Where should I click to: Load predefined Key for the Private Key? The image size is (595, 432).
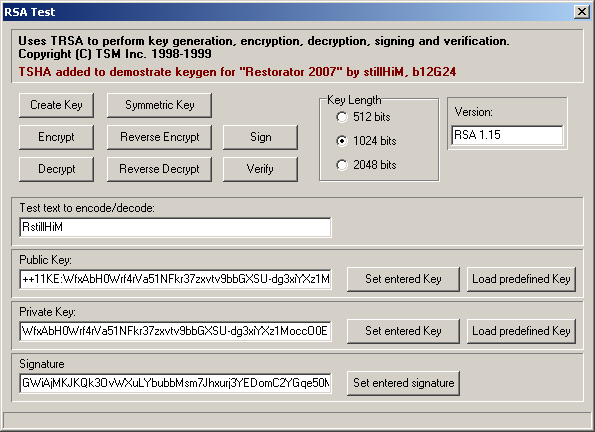(x=521, y=331)
